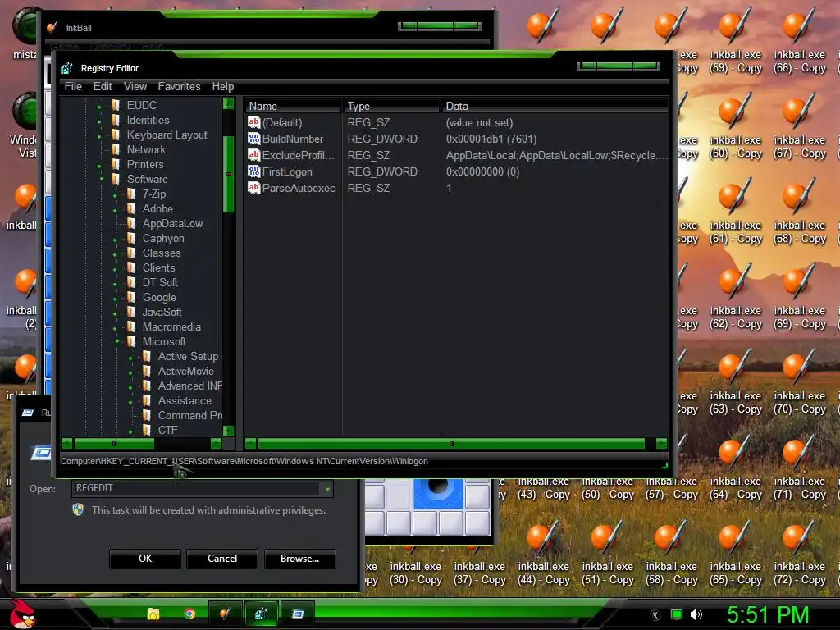Viewport: 840px width, 630px height.
Task: Click the ParseAutoexec string value icon
Action: 253,188
